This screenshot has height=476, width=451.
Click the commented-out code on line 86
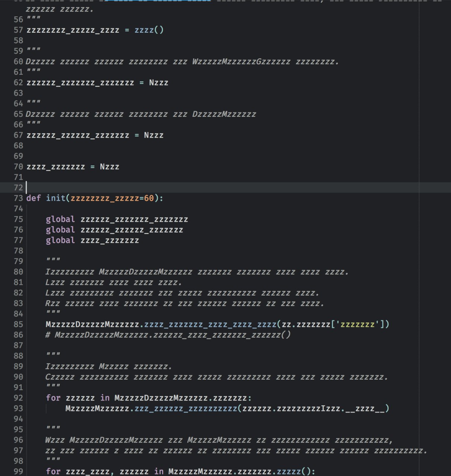tap(168, 335)
